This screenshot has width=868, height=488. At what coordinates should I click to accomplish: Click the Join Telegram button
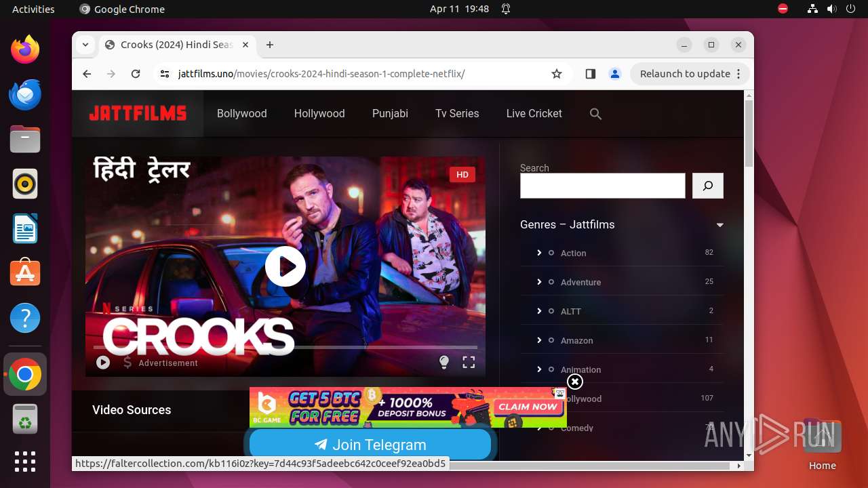[370, 445]
